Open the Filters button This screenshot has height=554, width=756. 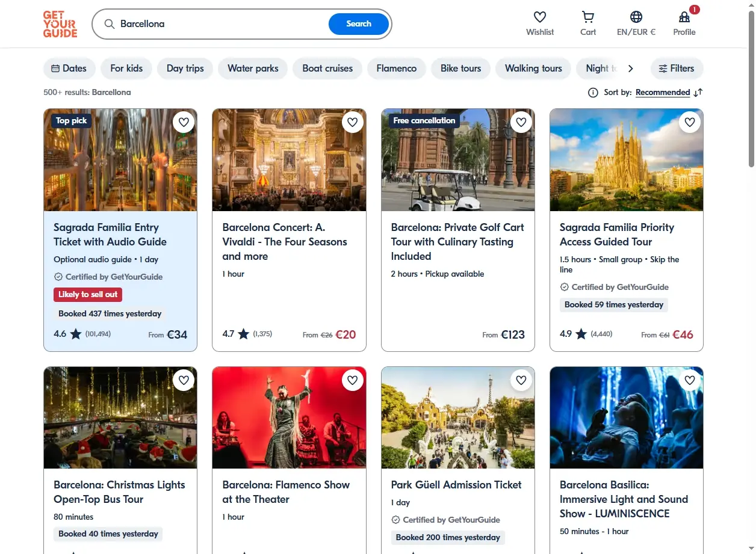pos(677,69)
